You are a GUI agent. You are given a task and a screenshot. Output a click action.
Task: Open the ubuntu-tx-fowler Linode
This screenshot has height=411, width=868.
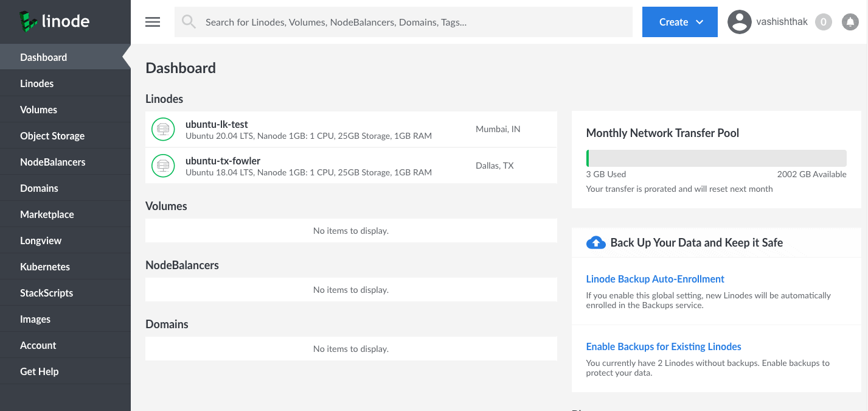(223, 161)
